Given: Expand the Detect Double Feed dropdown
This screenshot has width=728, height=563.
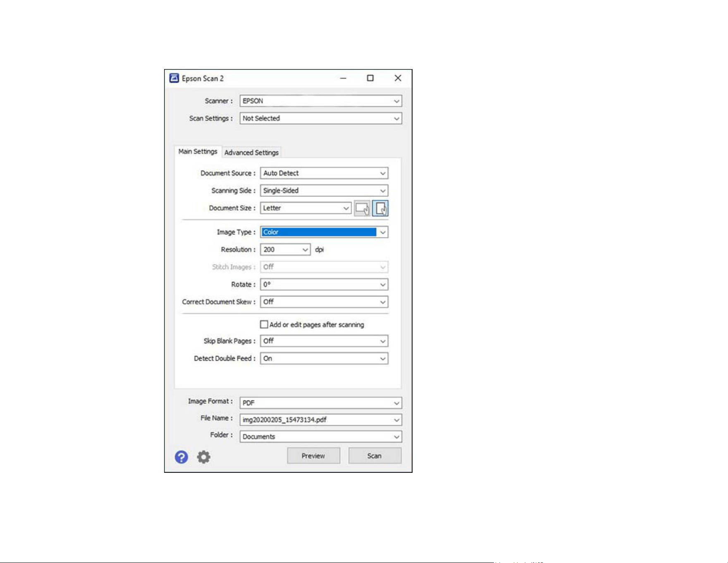Looking at the screenshot, I should point(324,358).
